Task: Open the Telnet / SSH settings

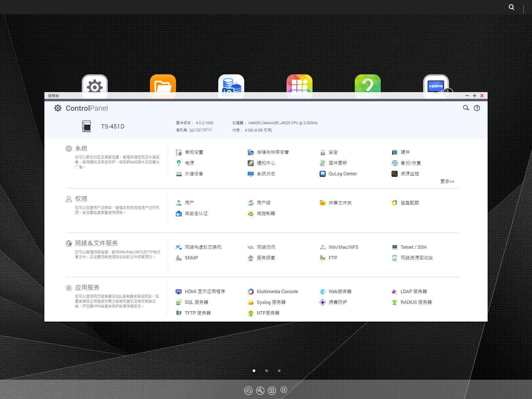Action: pyautogui.click(x=413, y=247)
